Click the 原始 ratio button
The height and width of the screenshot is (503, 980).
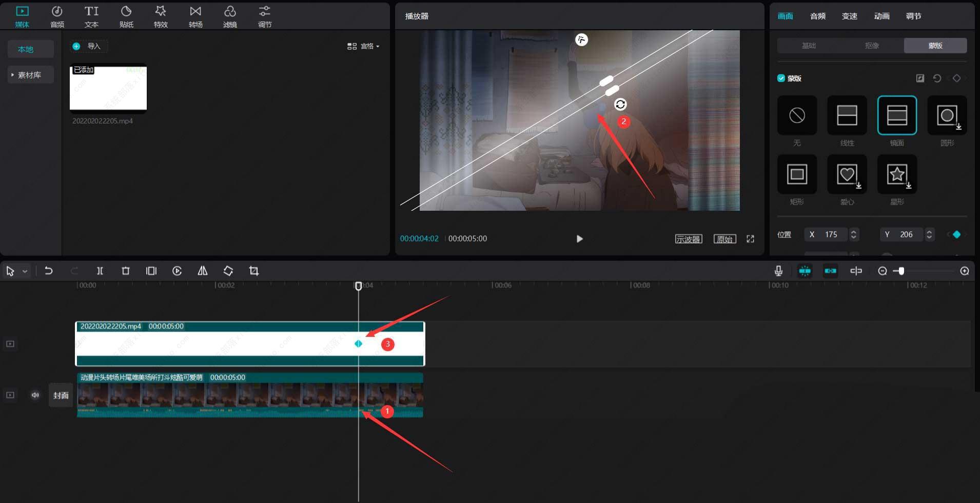tap(724, 239)
